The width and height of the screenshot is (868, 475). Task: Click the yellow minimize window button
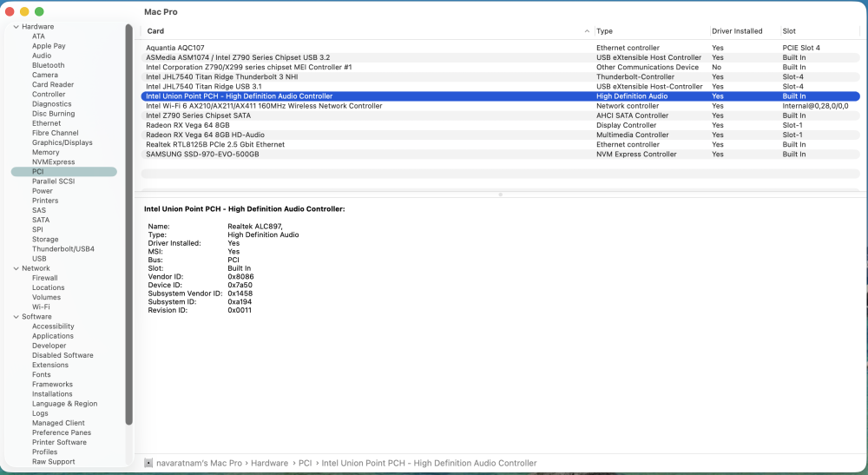24,11
